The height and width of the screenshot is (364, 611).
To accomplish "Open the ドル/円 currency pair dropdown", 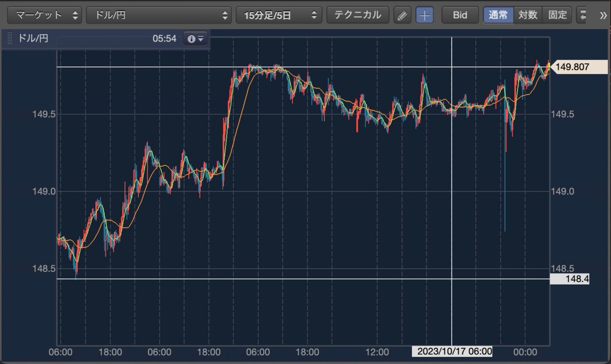I will click(159, 15).
